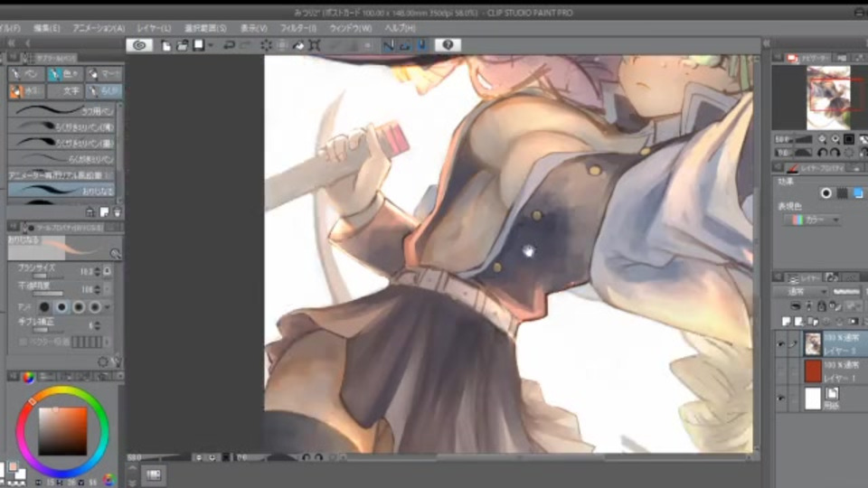
Task: Select medium anti-aliasing option (third circle)
Action: pyautogui.click(x=79, y=307)
